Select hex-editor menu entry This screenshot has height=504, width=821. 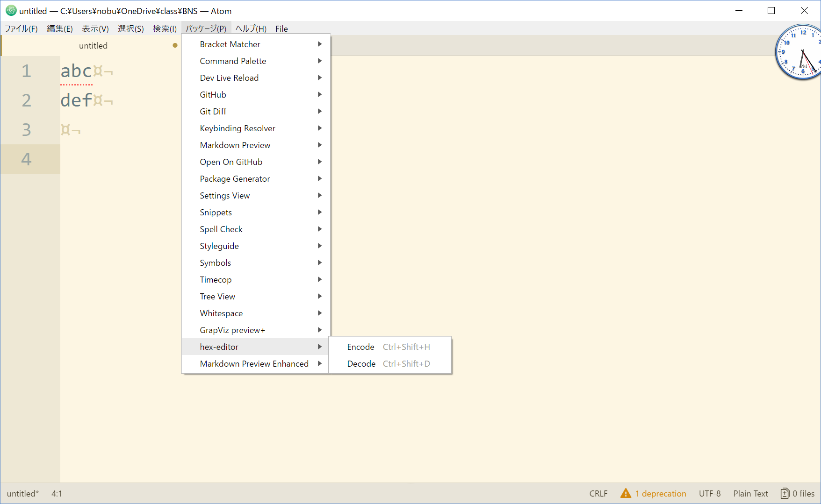pos(256,347)
